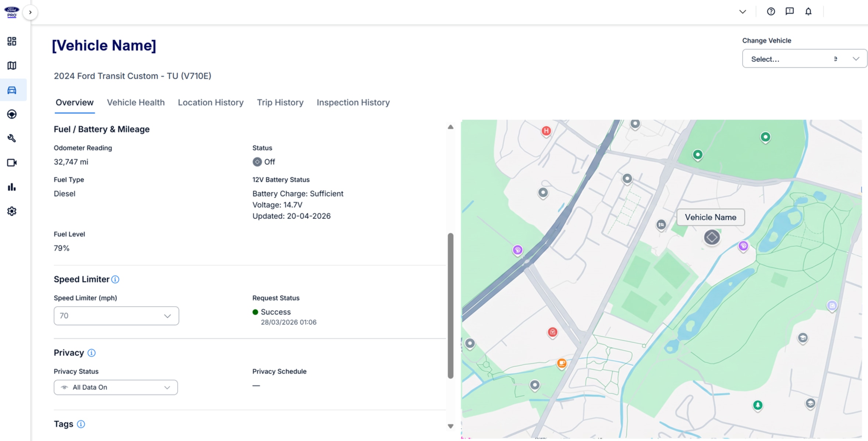The height and width of the screenshot is (441, 868).
Task: Click the Tags info icon
Action: point(81,424)
